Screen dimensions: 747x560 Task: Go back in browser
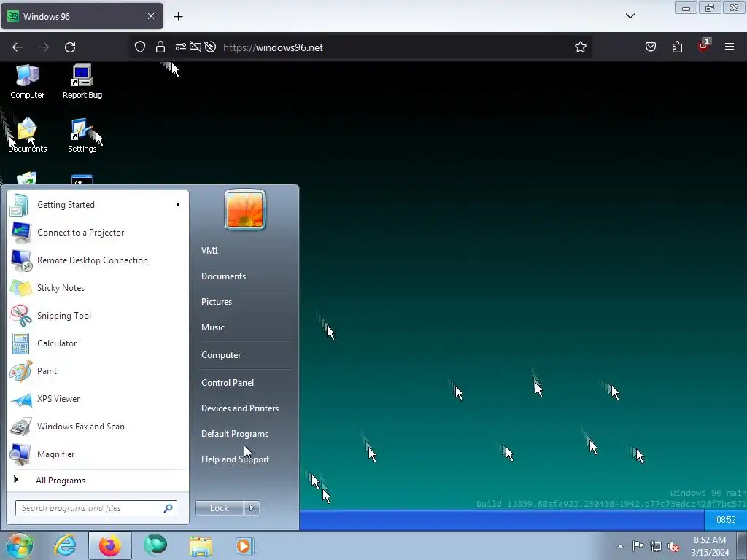tap(18, 47)
